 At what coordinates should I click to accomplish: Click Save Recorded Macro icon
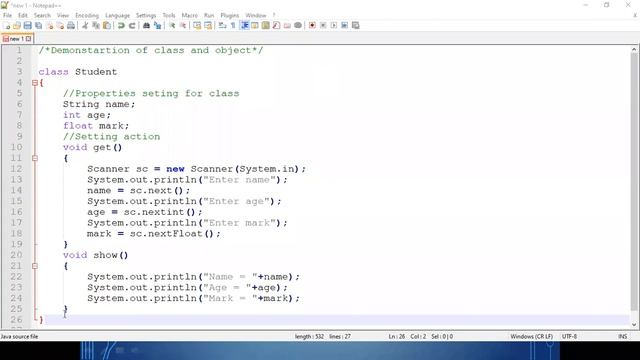(356, 25)
